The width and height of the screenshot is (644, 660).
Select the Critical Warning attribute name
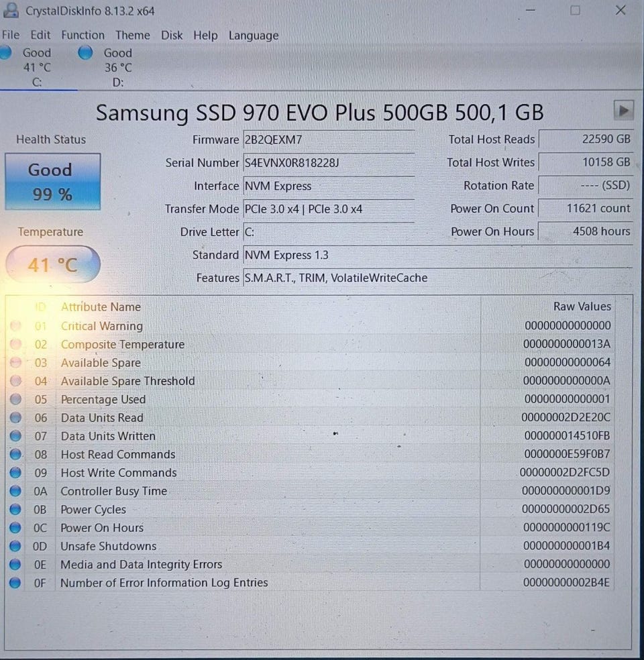pyautogui.click(x=102, y=326)
